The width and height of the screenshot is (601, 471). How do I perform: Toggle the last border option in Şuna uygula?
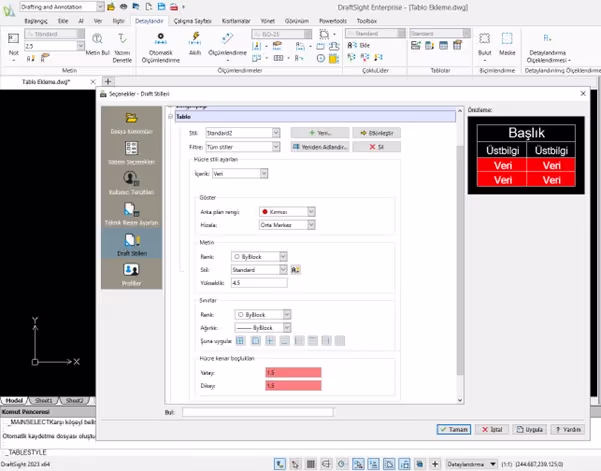coord(340,340)
